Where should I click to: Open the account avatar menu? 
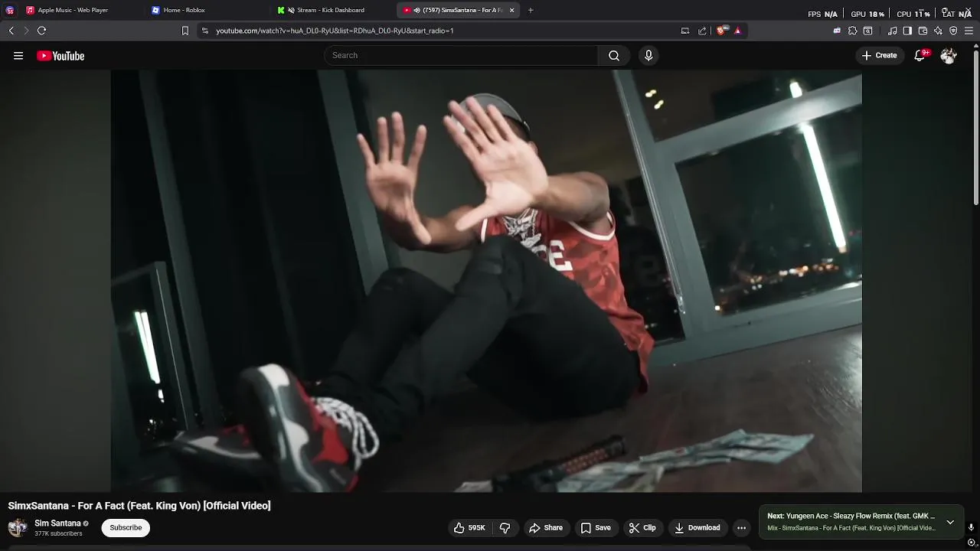coord(949,55)
